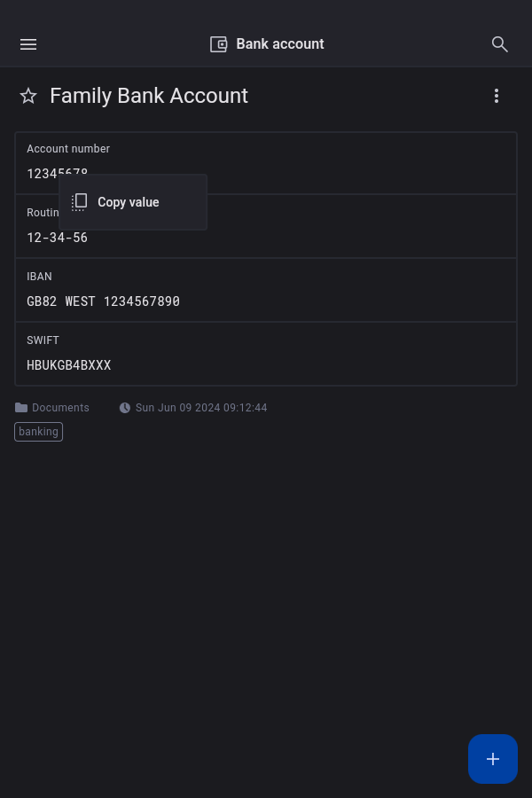This screenshot has width=532, height=798.
Task: Open the hamburger navigation menu
Action: (28, 44)
